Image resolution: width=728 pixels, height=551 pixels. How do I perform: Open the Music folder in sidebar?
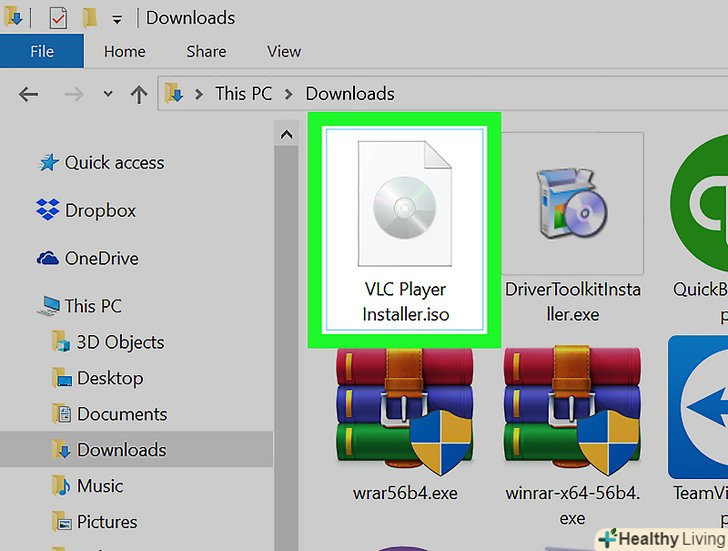(100, 486)
